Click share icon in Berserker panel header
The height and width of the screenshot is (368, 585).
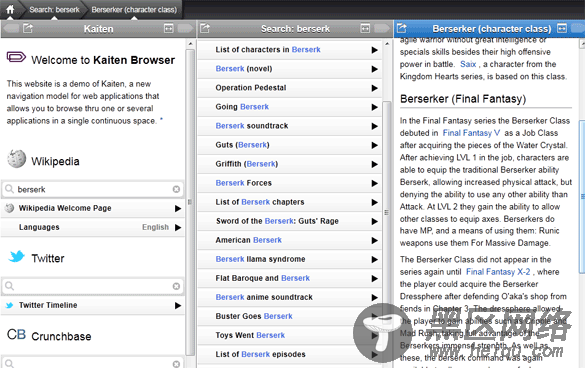click(x=401, y=28)
